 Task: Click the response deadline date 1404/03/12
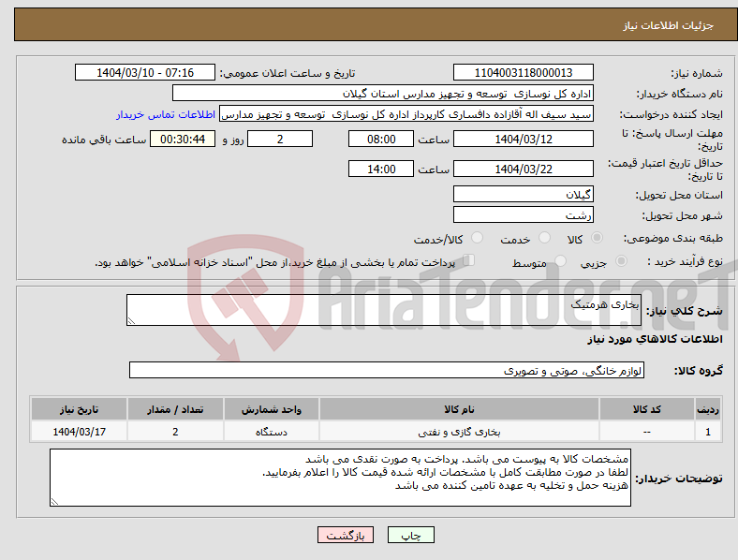coord(523,139)
